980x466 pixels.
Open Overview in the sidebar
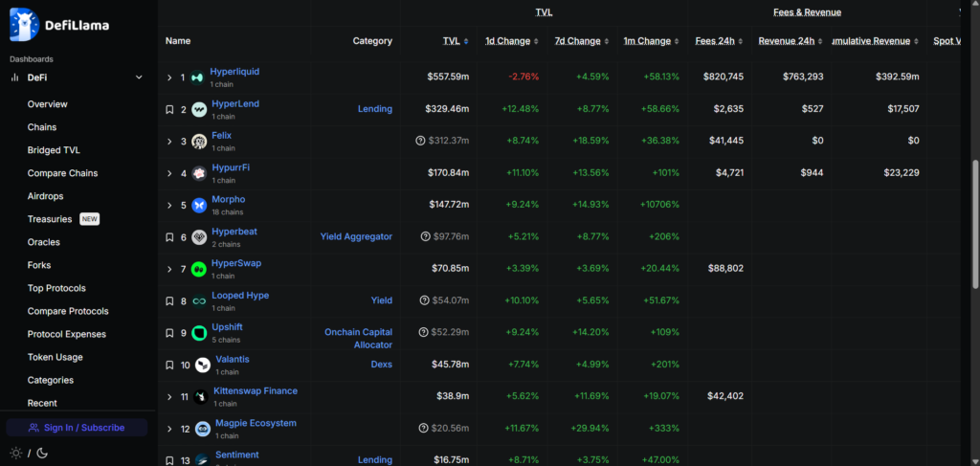click(48, 104)
